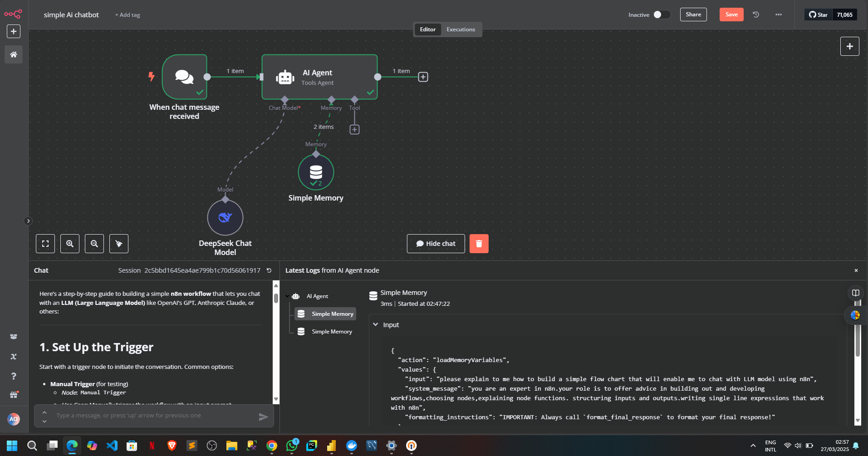Screen dimensions: 868x456
Task: Select second Simple Memory log entry
Action: pyautogui.click(x=331, y=332)
